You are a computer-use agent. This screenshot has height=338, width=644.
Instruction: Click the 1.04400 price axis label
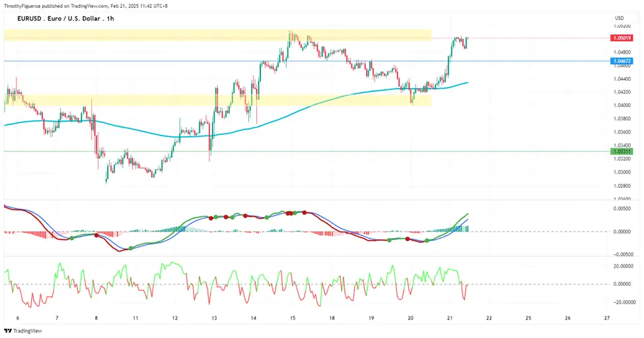pos(622,79)
